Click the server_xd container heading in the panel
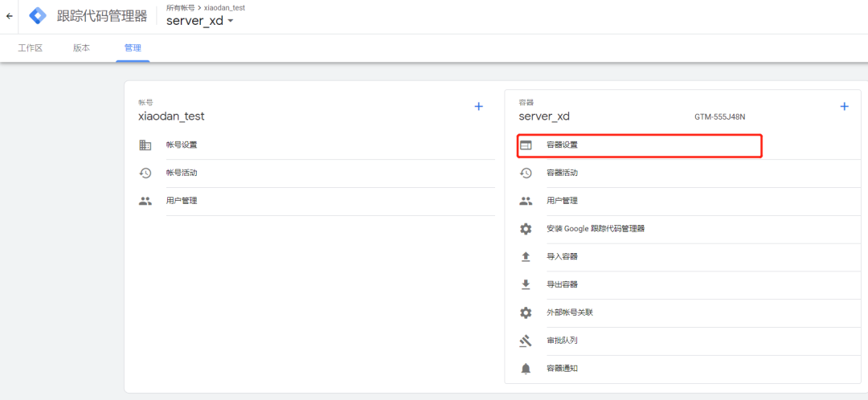The width and height of the screenshot is (868, 400). click(x=543, y=116)
